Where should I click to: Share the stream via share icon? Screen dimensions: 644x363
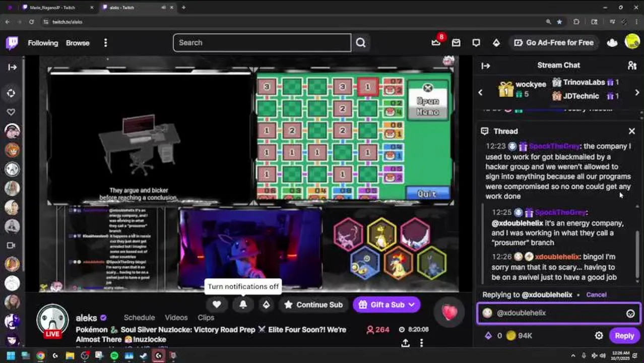click(405, 343)
